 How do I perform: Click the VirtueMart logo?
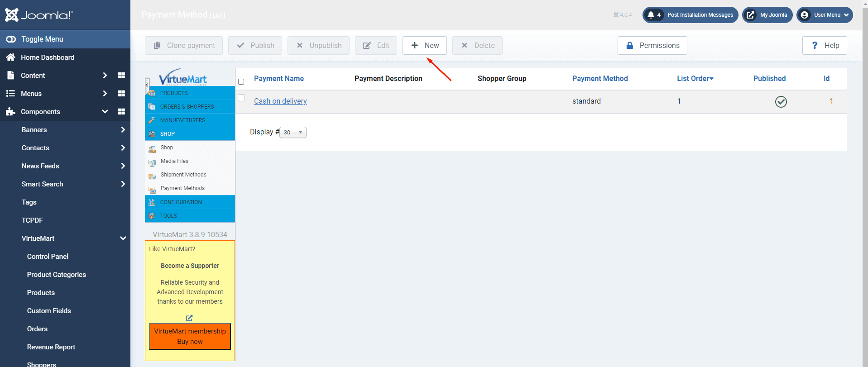[183, 77]
